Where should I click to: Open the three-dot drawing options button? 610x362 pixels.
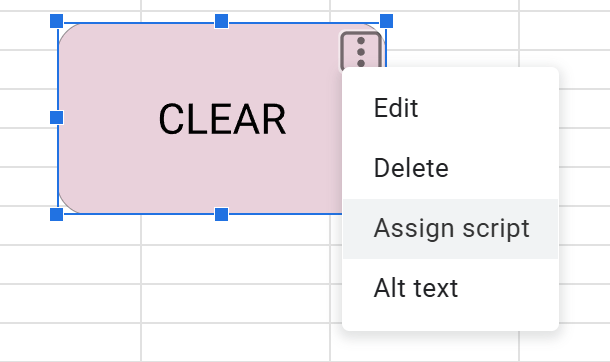(x=361, y=52)
